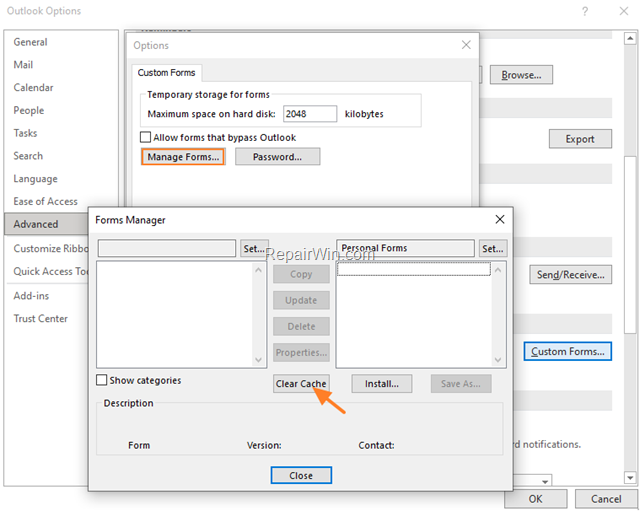The image size is (640, 511).
Task: Click Export button in Outlook Options
Action: click(x=580, y=139)
